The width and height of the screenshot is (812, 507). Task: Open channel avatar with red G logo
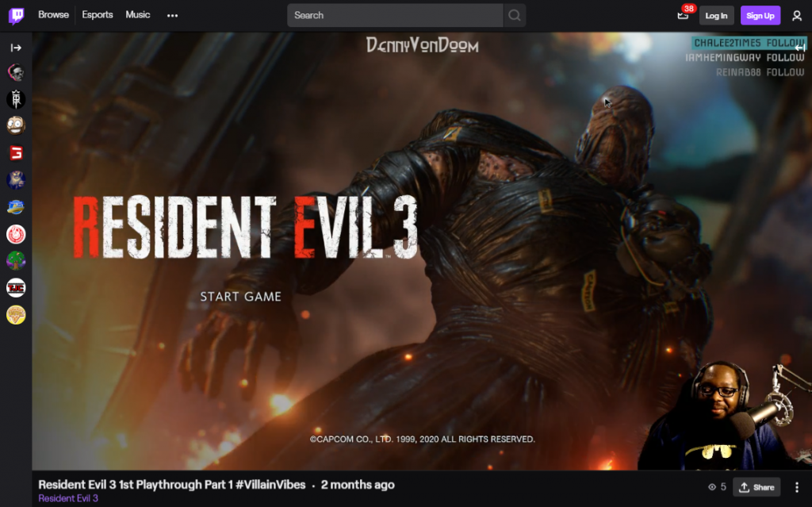16,153
